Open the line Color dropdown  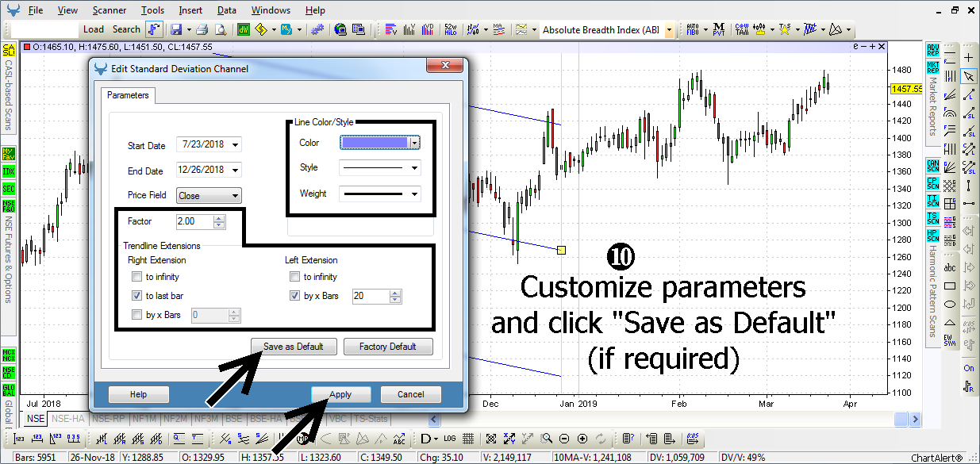pyautogui.click(x=414, y=143)
